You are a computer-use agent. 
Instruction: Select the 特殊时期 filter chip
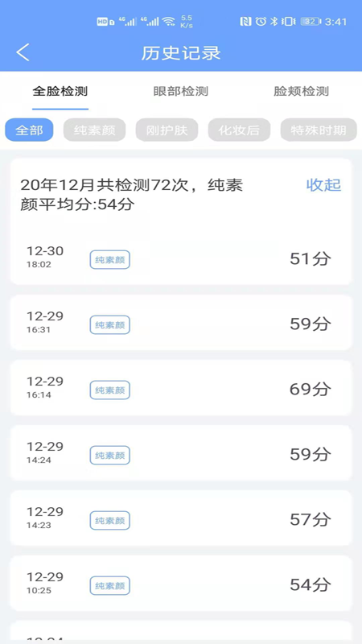tap(319, 130)
